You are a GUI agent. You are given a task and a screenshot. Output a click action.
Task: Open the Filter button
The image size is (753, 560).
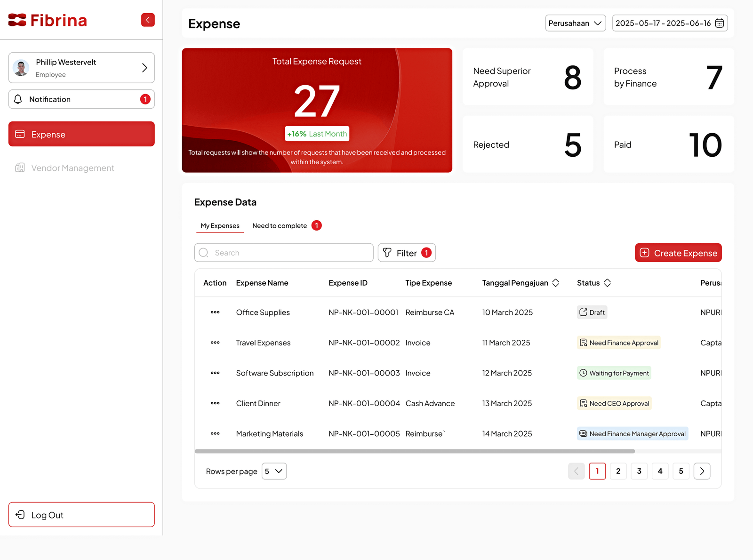pyautogui.click(x=407, y=253)
